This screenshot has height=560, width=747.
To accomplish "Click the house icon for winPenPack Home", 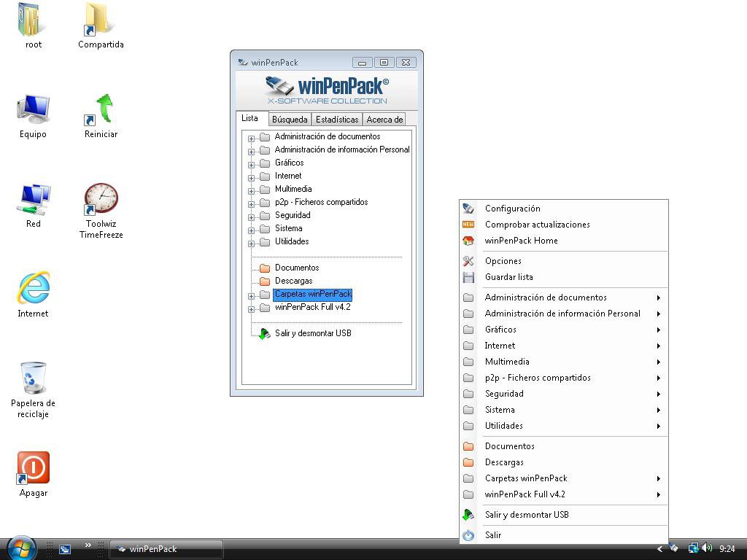I will [x=468, y=241].
